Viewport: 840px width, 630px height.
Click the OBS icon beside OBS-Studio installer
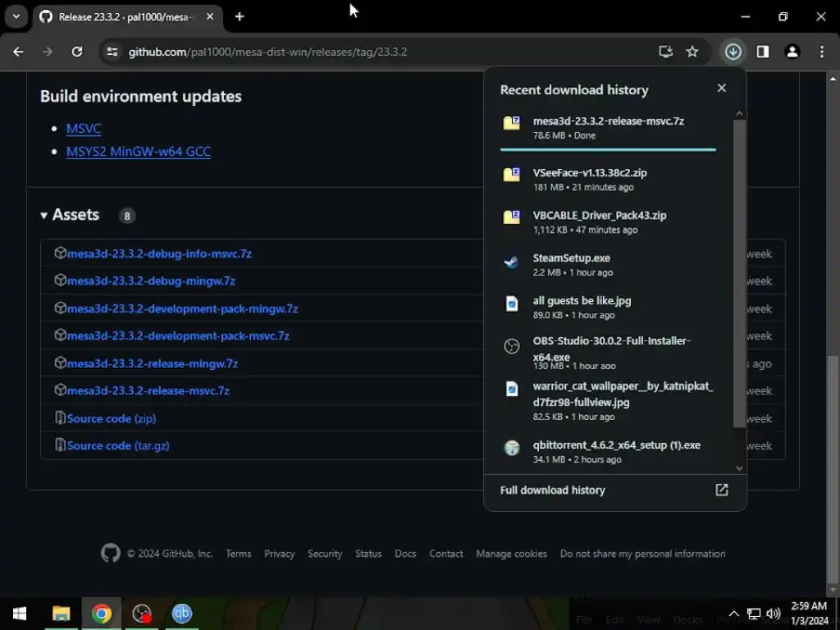click(x=512, y=346)
